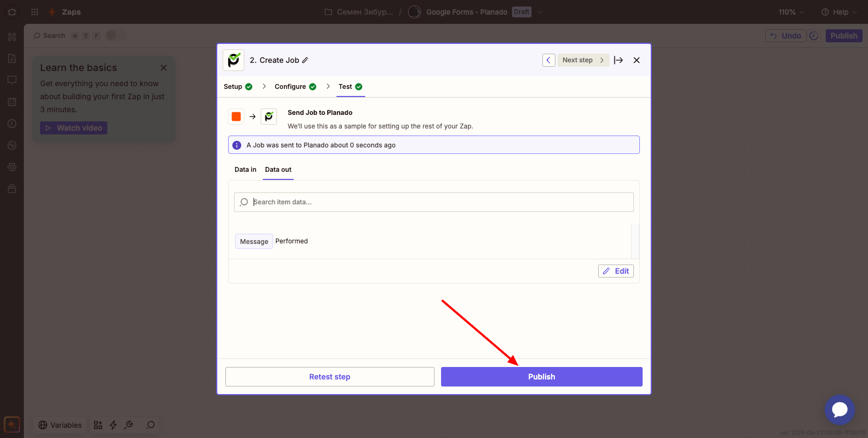Click the Undo button

tap(786, 36)
